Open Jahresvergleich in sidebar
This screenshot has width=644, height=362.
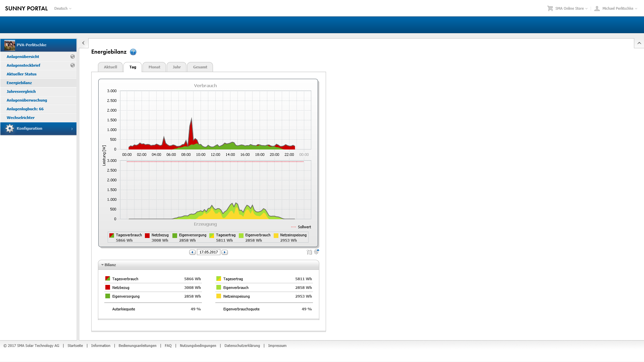[x=21, y=92]
